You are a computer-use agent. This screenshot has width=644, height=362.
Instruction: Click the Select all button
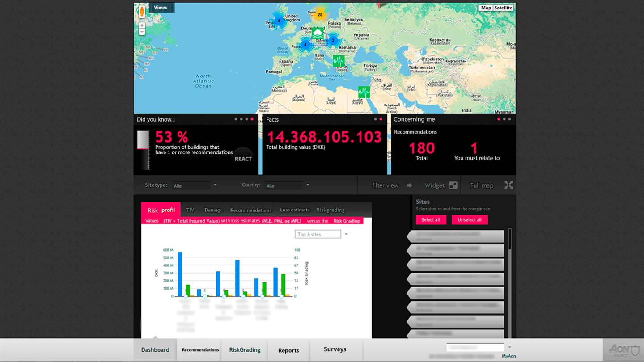[431, 219]
